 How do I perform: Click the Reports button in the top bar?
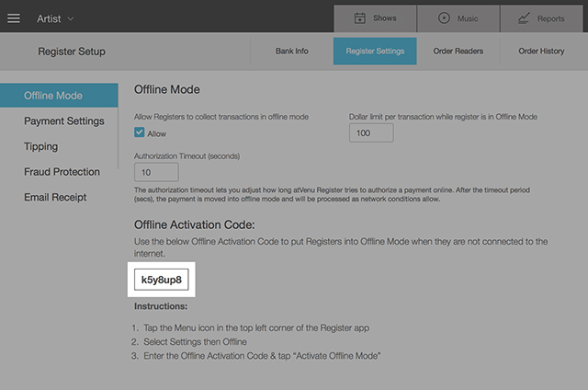point(538,17)
